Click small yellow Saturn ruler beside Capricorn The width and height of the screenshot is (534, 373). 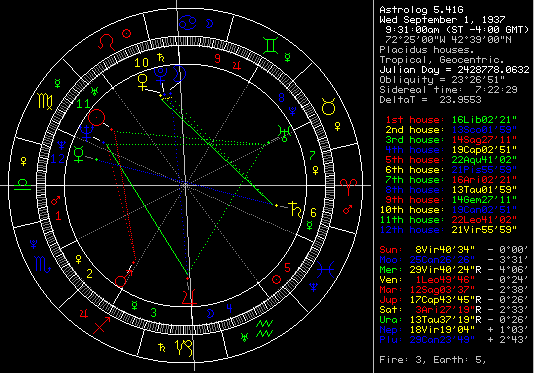point(162,347)
